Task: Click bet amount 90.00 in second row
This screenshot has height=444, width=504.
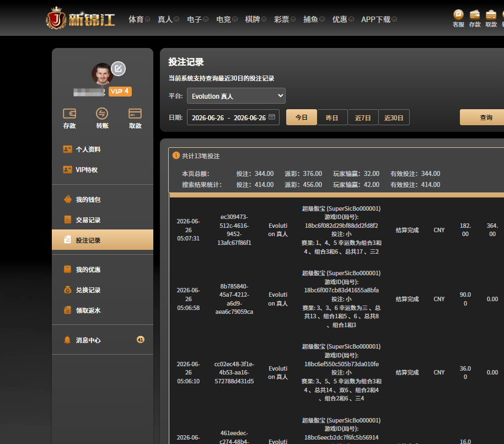Action: 465,299
